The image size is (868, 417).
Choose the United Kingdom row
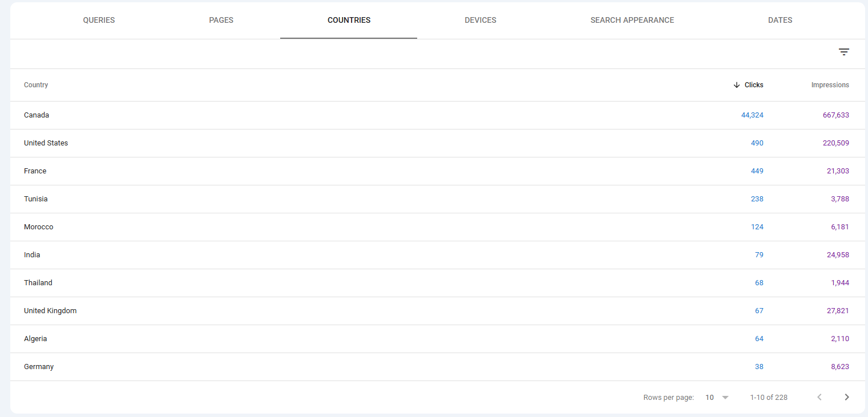pyautogui.click(x=50, y=311)
